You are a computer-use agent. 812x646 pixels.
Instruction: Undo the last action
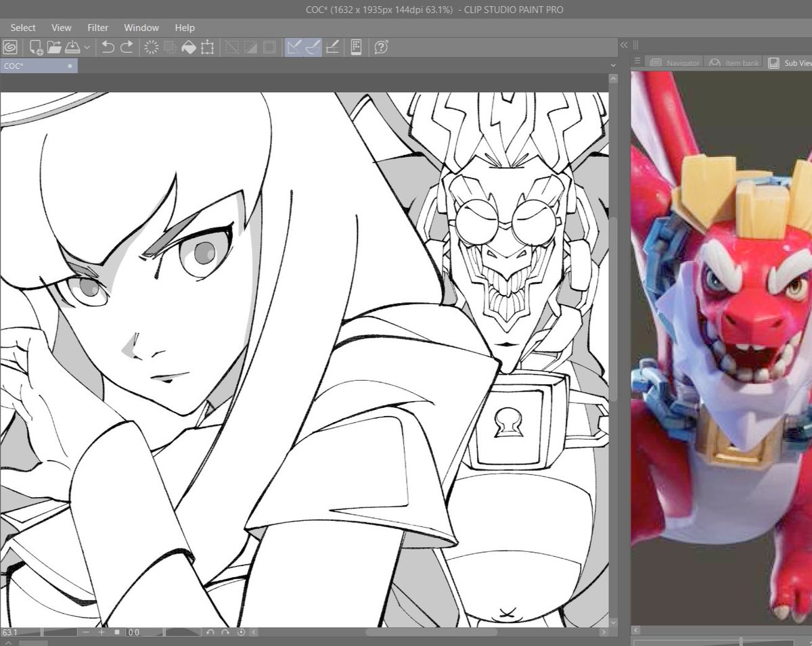click(108, 47)
